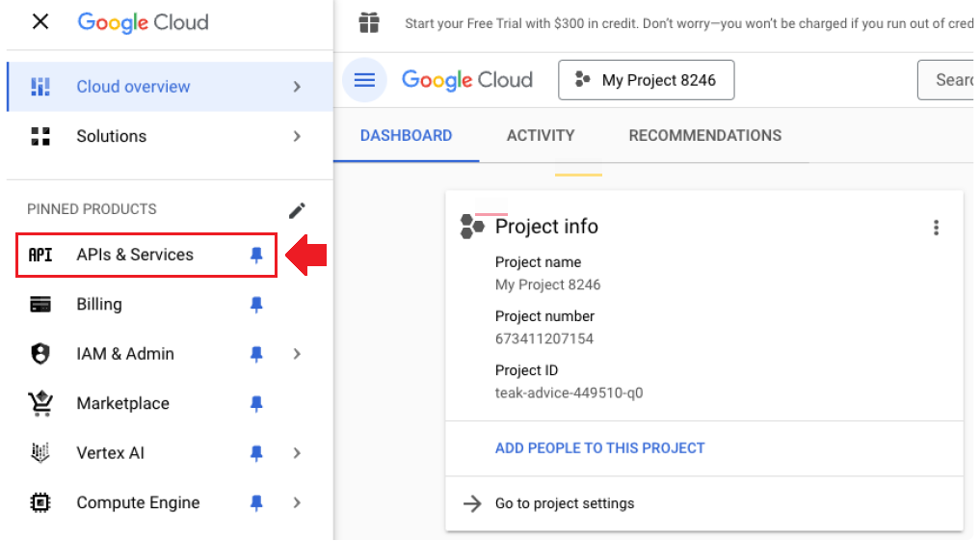Image resolution: width=980 pixels, height=541 pixels.
Task: Unpin APIs & Services
Action: pos(256,255)
